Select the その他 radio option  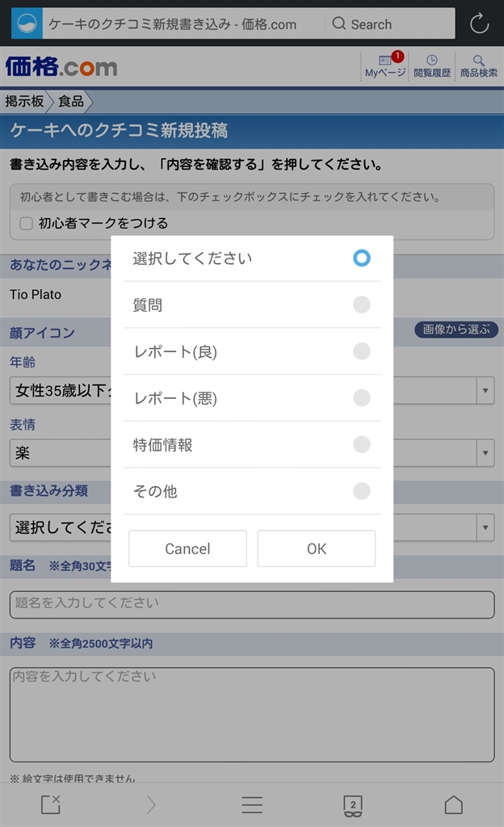pyautogui.click(x=362, y=491)
